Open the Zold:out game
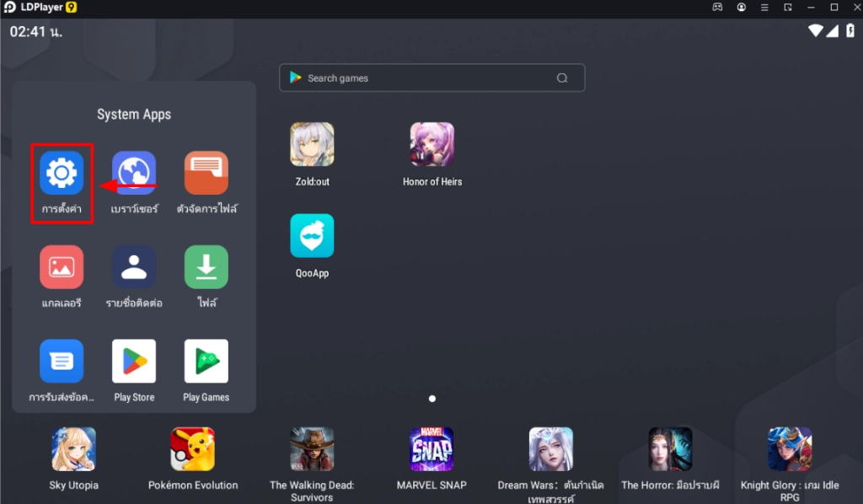The image size is (863, 504). pos(312,144)
